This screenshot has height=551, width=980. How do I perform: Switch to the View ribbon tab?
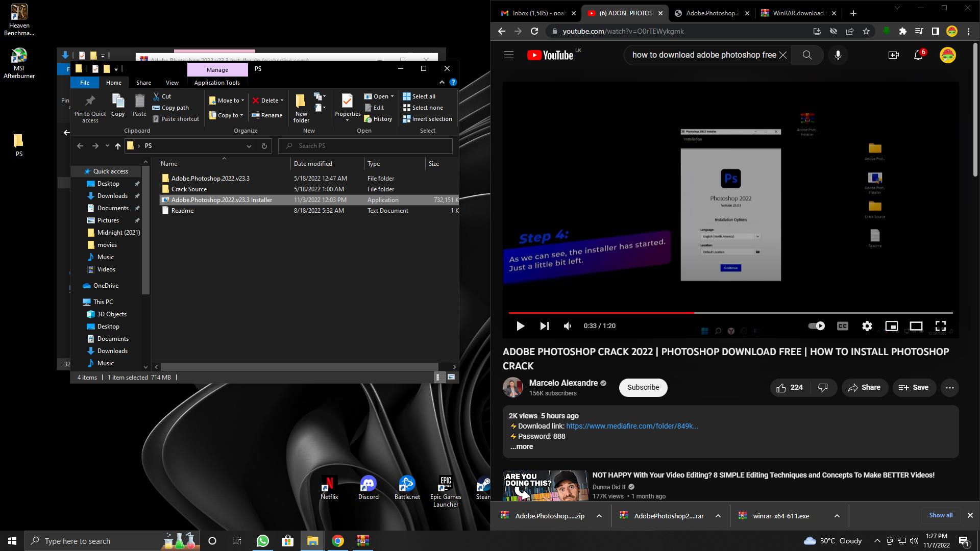coord(172,83)
